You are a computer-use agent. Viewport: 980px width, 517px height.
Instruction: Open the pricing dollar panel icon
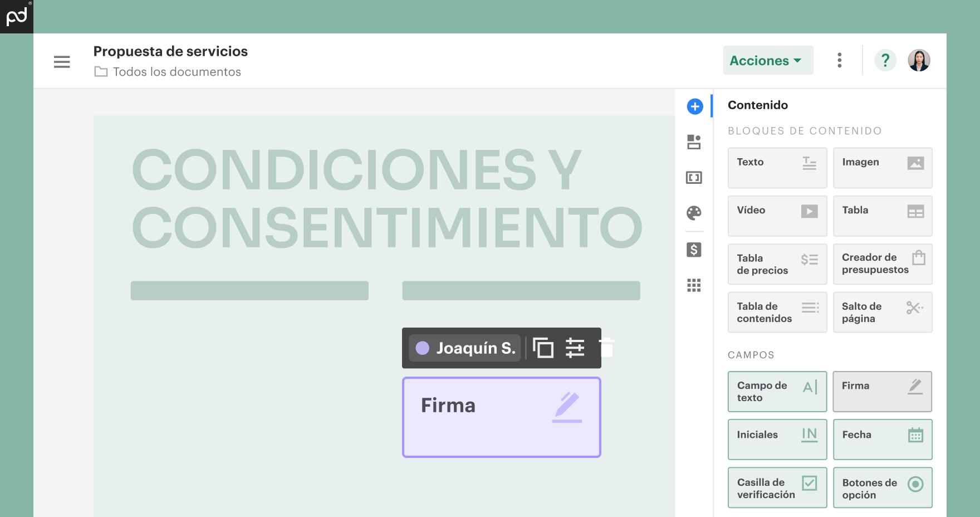click(694, 250)
